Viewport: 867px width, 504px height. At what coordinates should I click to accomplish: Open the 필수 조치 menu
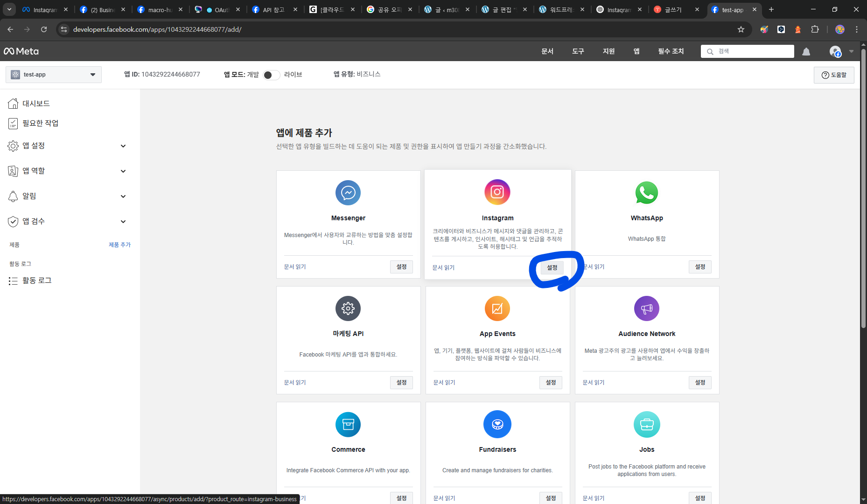tap(671, 51)
